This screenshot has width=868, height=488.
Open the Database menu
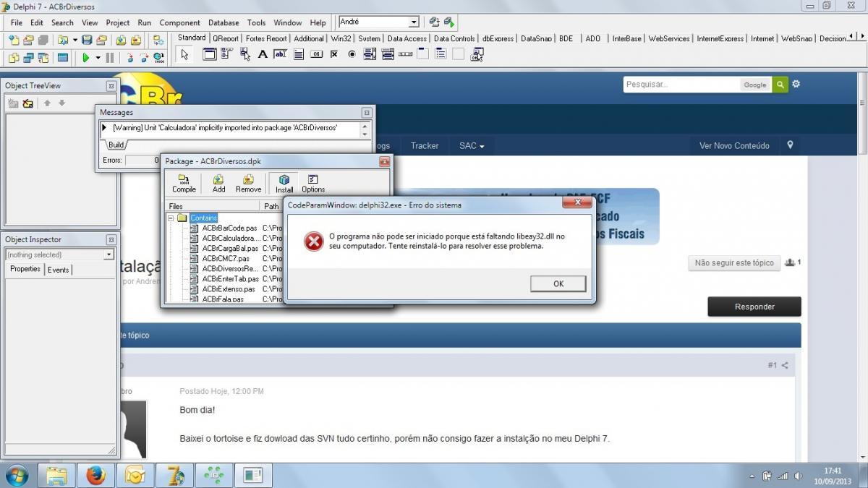pos(224,22)
